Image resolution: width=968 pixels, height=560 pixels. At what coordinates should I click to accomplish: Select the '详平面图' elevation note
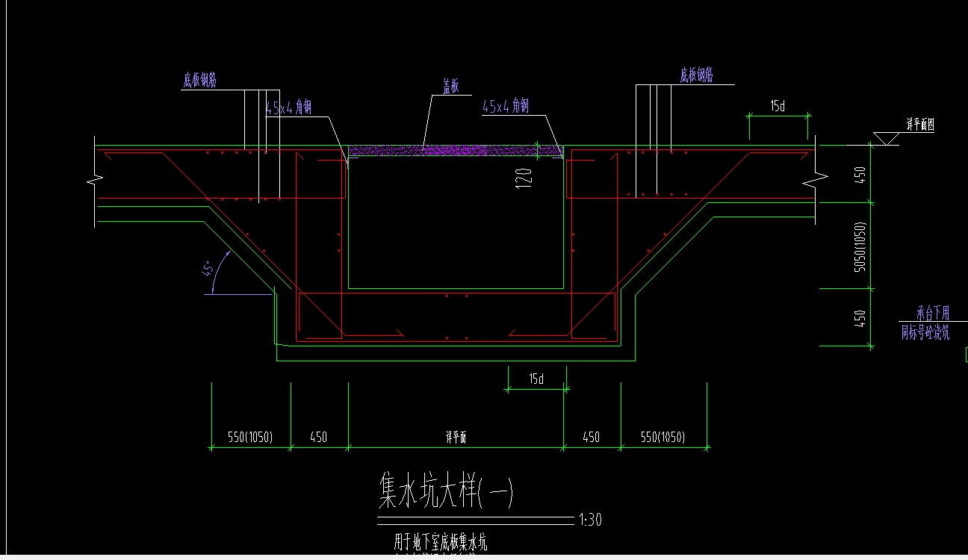click(920, 125)
